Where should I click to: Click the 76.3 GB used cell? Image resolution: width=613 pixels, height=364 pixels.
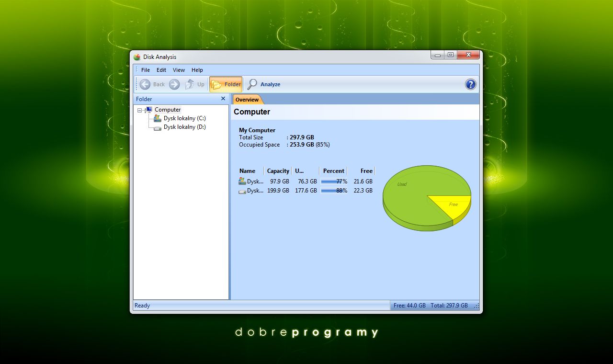(307, 182)
